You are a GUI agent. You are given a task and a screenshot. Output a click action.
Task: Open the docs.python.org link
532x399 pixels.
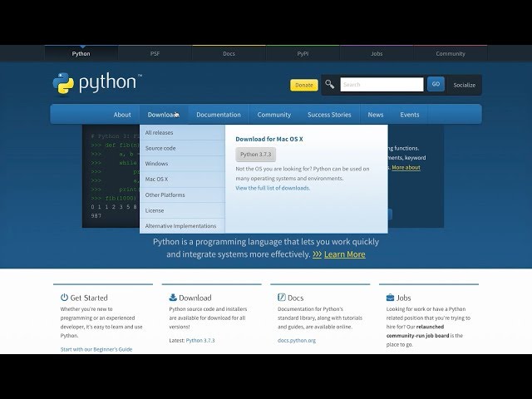point(297,340)
